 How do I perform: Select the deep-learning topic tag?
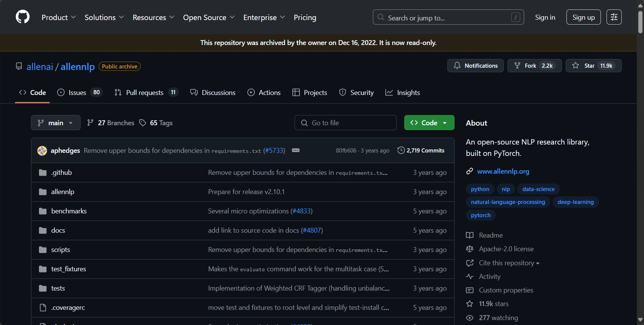click(576, 202)
